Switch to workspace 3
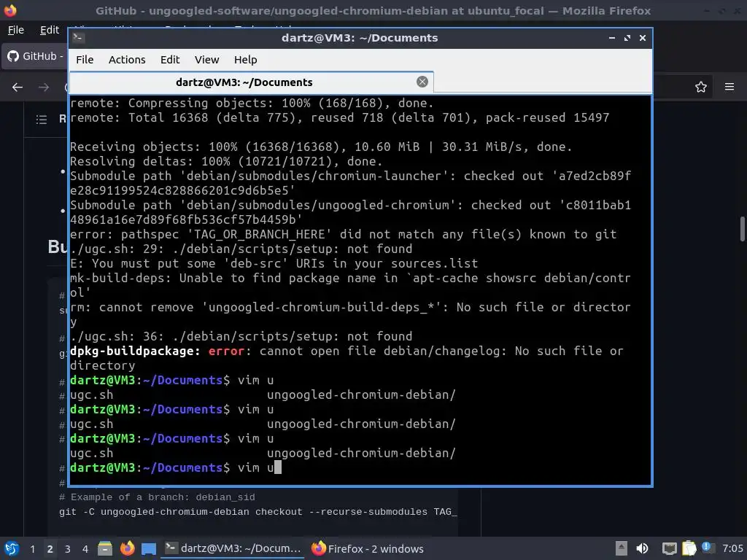The image size is (747, 560). 68,549
